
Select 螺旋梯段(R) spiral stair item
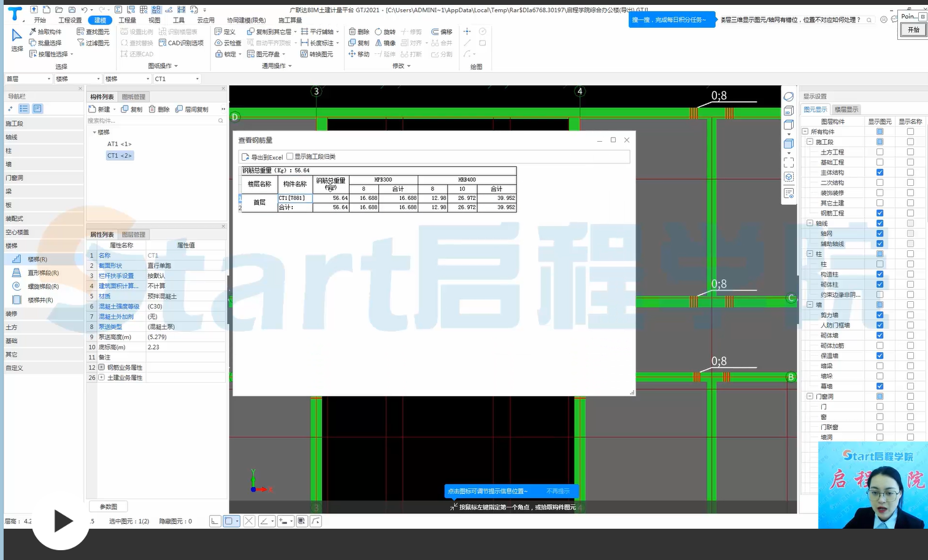[43, 286]
